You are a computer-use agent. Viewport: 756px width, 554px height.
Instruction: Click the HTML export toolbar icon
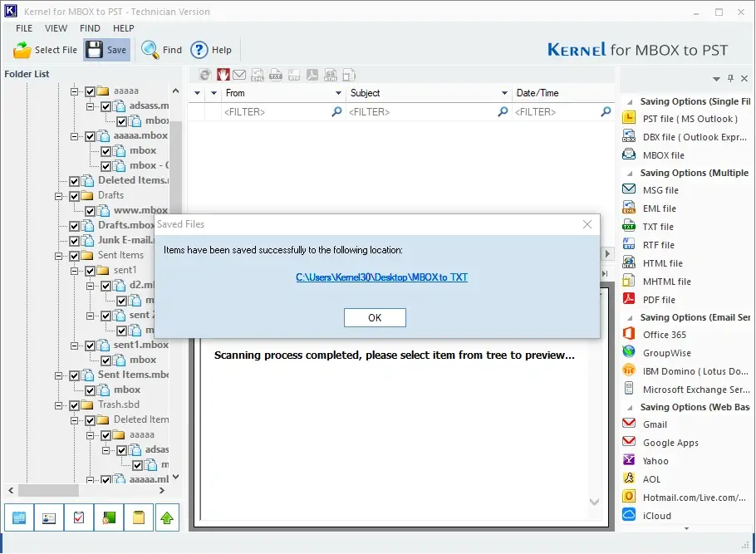[x=331, y=75]
